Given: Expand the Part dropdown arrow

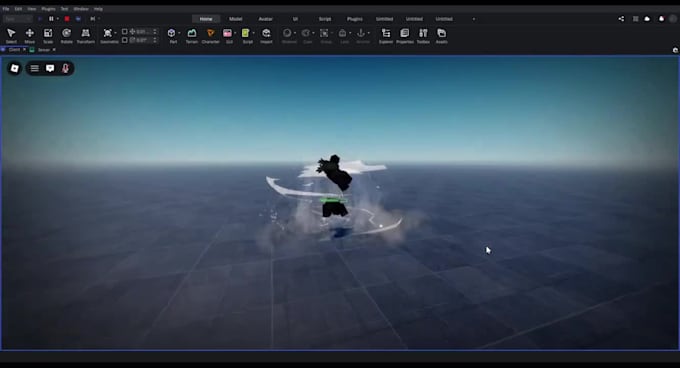Looking at the screenshot, I should (179, 33).
